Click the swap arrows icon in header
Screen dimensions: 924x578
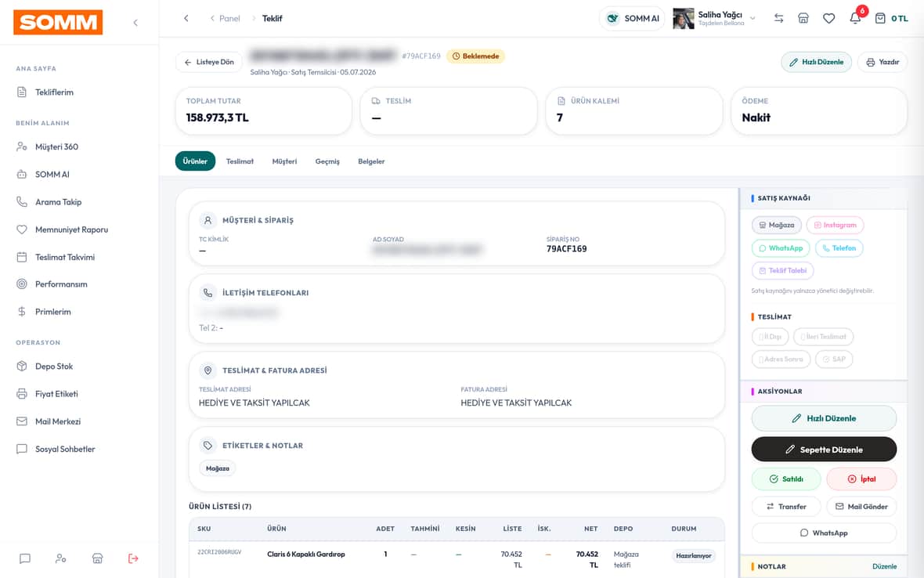[778, 18]
